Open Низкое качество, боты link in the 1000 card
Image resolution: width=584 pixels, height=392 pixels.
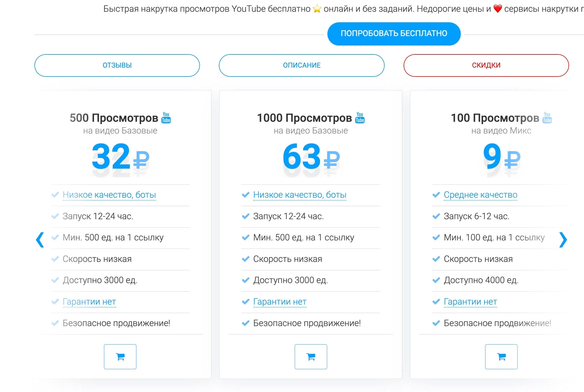[300, 195]
